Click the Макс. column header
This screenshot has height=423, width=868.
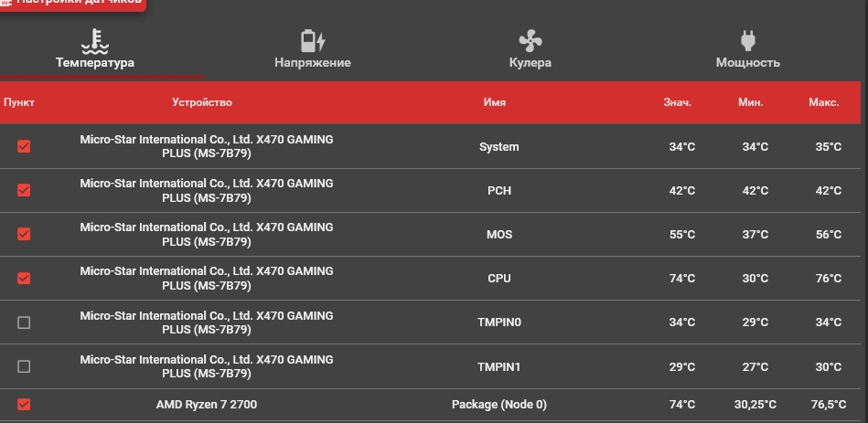(x=823, y=102)
